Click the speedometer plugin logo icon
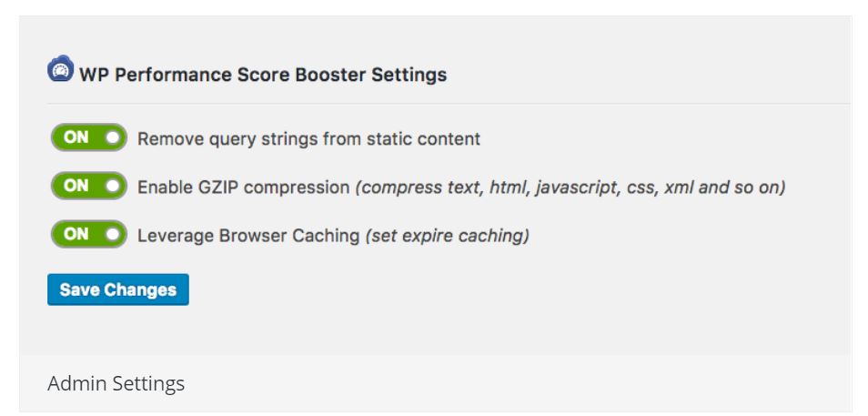Image resolution: width=868 pixels, height=416 pixels. [60, 68]
